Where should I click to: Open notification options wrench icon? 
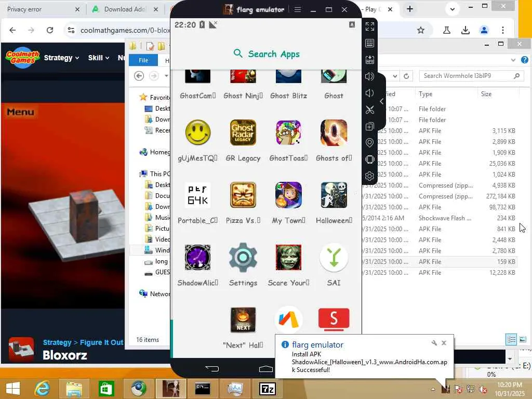click(x=434, y=343)
